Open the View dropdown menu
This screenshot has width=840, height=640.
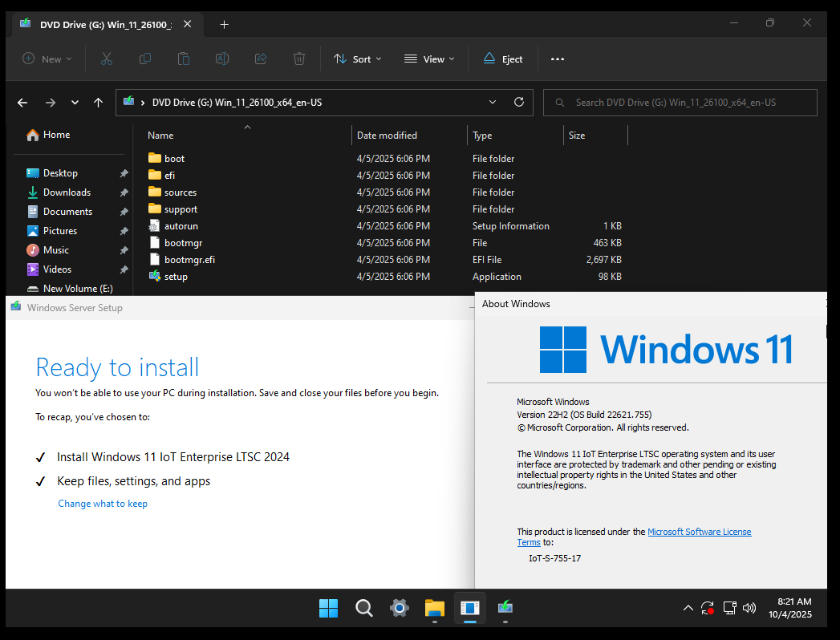(429, 59)
